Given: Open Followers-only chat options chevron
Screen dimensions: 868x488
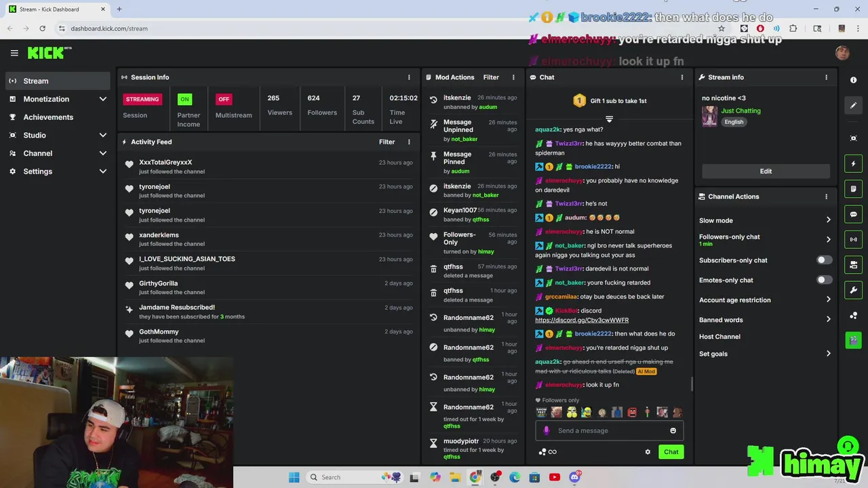Looking at the screenshot, I should pos(828,239).
